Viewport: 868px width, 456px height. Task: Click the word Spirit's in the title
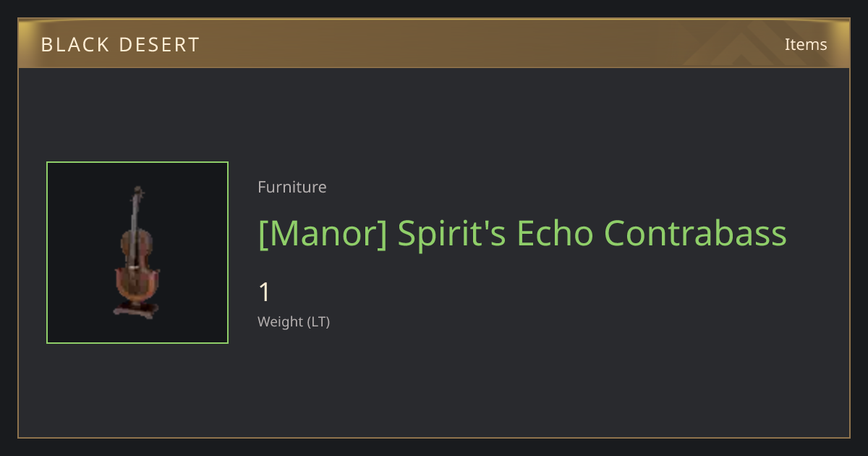click(453, 233)
